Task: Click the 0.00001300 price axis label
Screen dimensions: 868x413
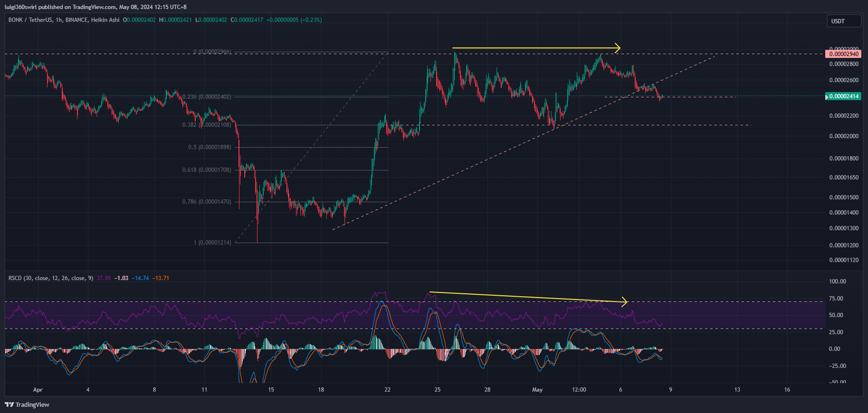Action: pyautogui.click(x=844, y=228)
